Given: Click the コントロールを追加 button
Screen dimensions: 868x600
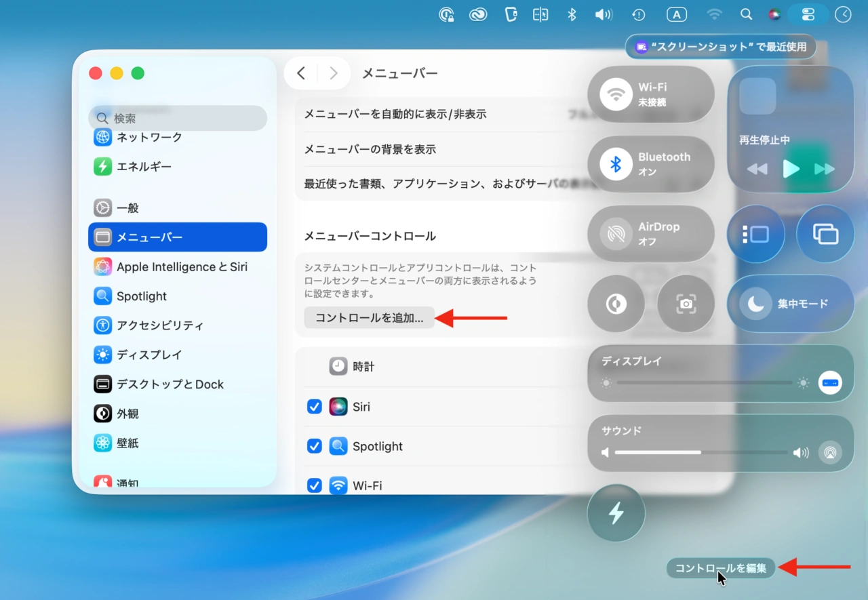Looking at the screenshot, I should coord(369,318).
